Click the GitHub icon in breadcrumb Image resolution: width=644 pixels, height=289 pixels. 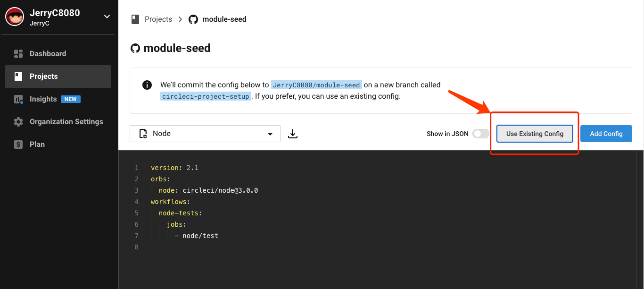[x=193, y=19]
